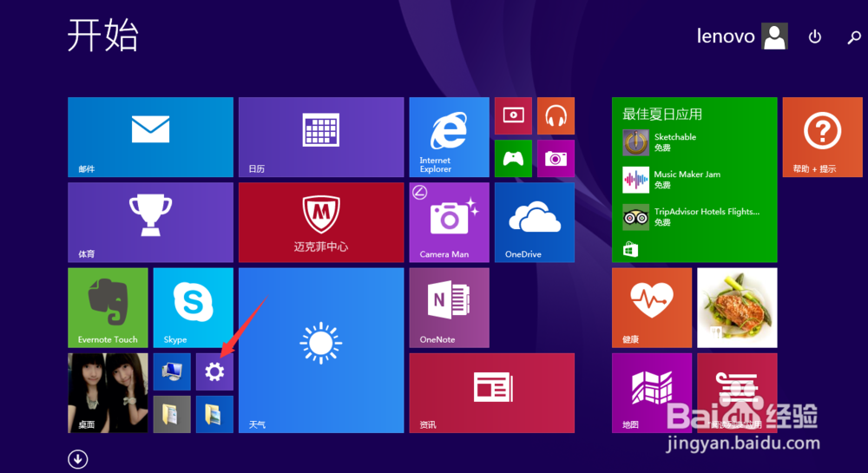Click the Sketchable app icon
Image resolution: width=868 pixels, height=473 pixels.
coord(635,142)
